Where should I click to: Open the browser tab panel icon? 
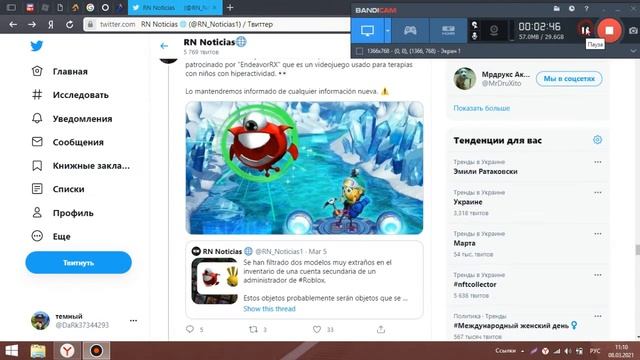click(x=11, y=7)
